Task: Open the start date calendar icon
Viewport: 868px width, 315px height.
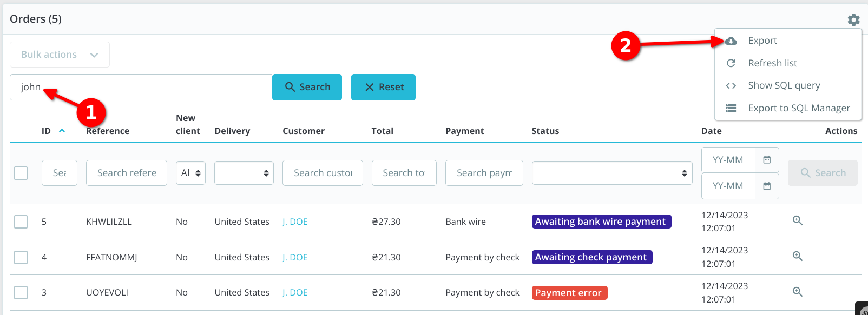Action: pyautogui.click(x=767, y=160)
